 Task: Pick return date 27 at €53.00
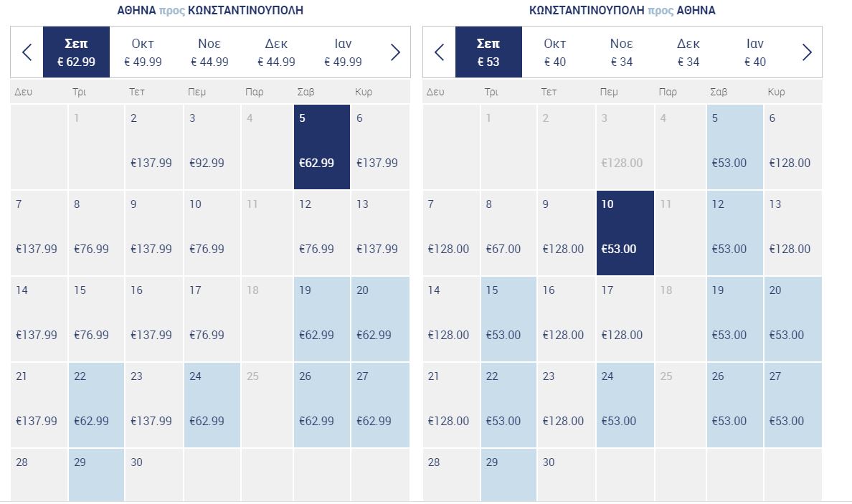click(x=792, y=404)
